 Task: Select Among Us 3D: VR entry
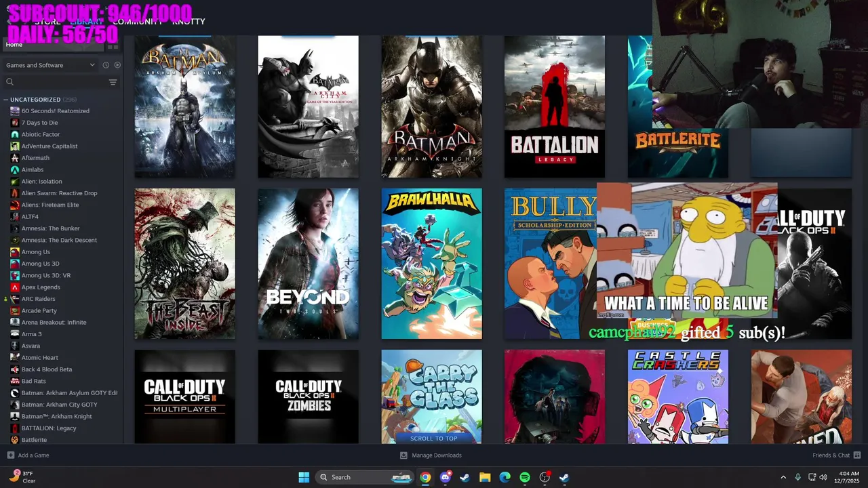pyautogui.click(x=46, y=275)
